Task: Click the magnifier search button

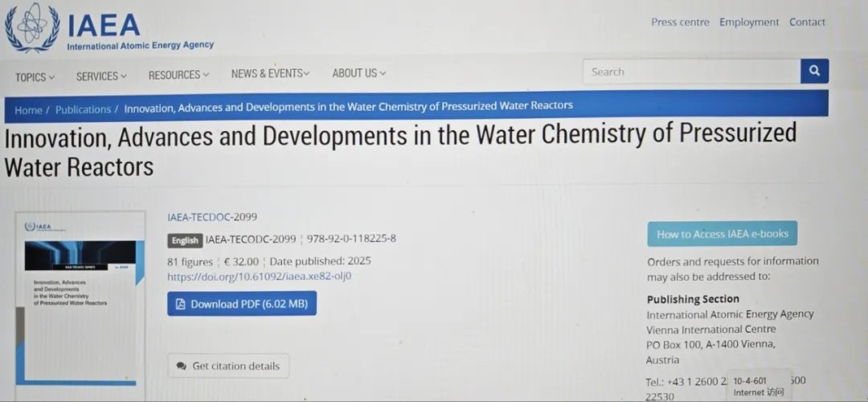Action: tap(814, 71)
